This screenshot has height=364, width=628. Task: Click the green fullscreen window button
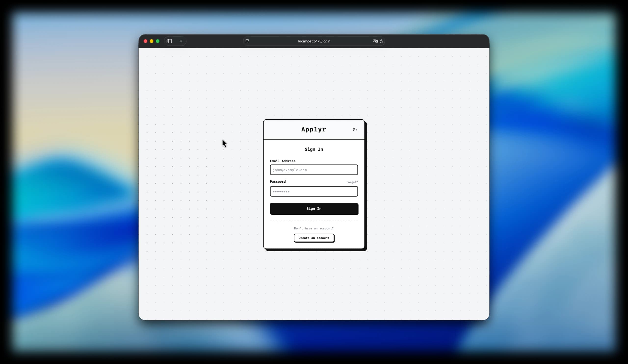pyautogui.click(x=157, y=41)
